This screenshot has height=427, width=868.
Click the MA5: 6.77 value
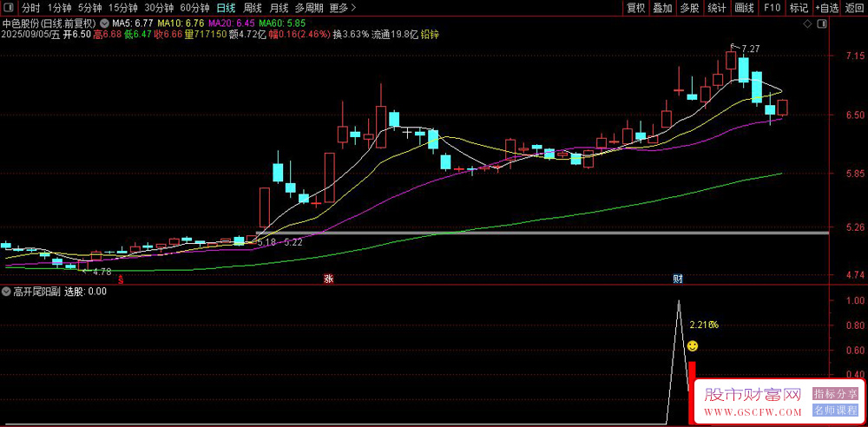coord(133,23)
